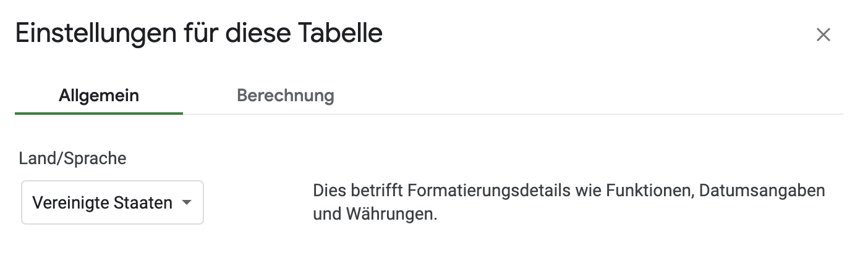Expand the Land/Sprache combo box
This screenshot has height=253, width=868.
pyautogui.click(x=113, y=202)
